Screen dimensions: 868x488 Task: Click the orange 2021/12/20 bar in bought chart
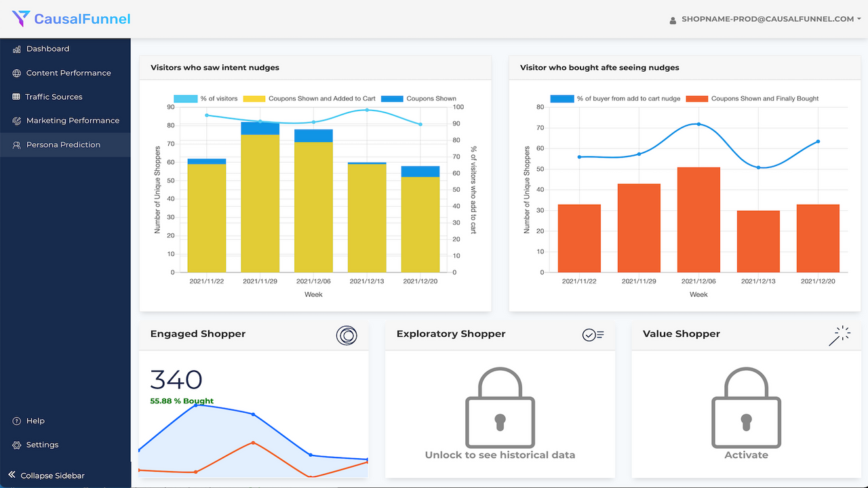(x=818, y=239)
